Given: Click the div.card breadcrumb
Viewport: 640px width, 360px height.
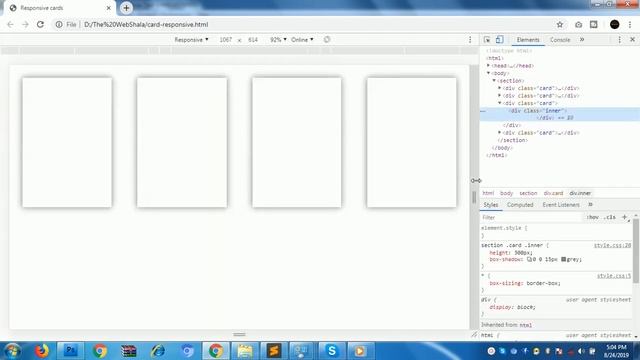Looking at the screenshot, I should point(553,193).
